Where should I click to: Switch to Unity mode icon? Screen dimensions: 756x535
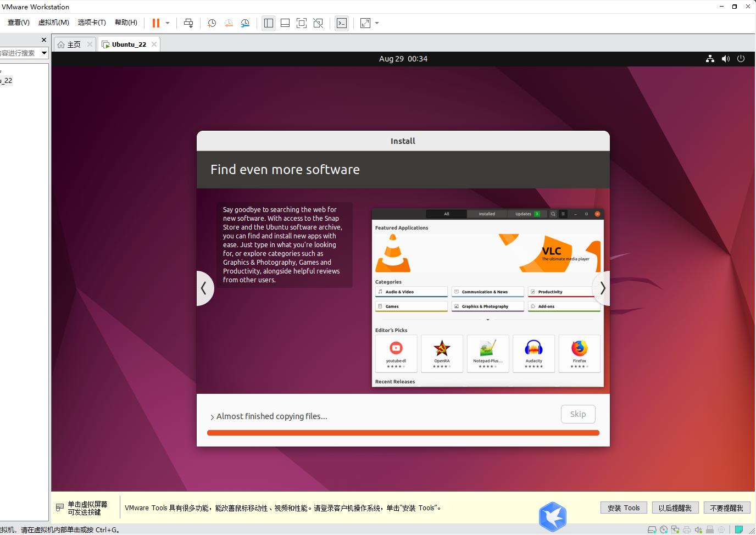pyautogui.click(x=318, y=23)
